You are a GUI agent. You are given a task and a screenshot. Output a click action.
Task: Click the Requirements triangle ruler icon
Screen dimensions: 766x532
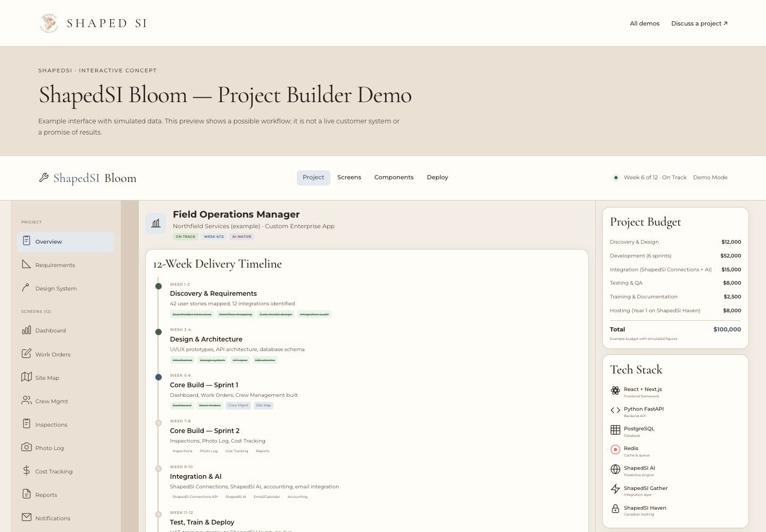(27, 264)
